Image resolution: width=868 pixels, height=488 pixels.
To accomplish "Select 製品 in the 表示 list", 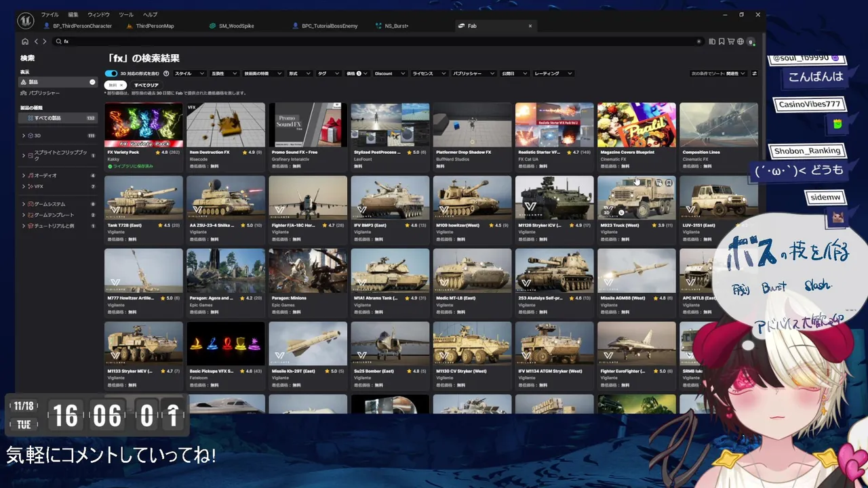I will pos(58,82).
